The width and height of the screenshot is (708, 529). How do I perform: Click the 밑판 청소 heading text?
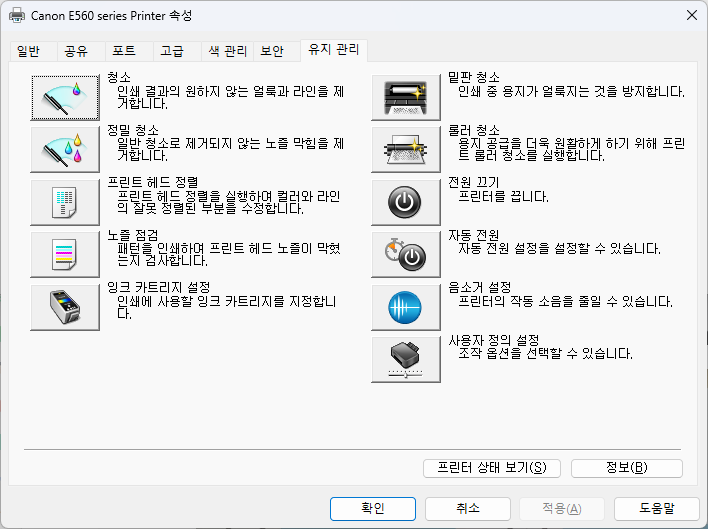(474, 77)
